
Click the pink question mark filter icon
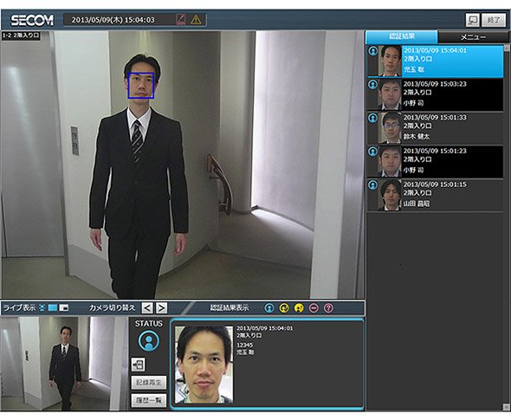(328, 308)
